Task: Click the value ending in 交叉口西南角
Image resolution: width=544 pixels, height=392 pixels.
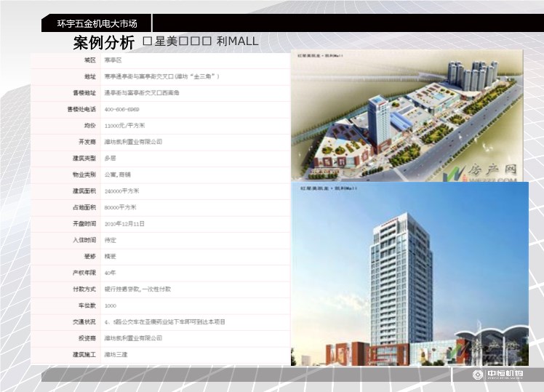Action: [142, 92]
